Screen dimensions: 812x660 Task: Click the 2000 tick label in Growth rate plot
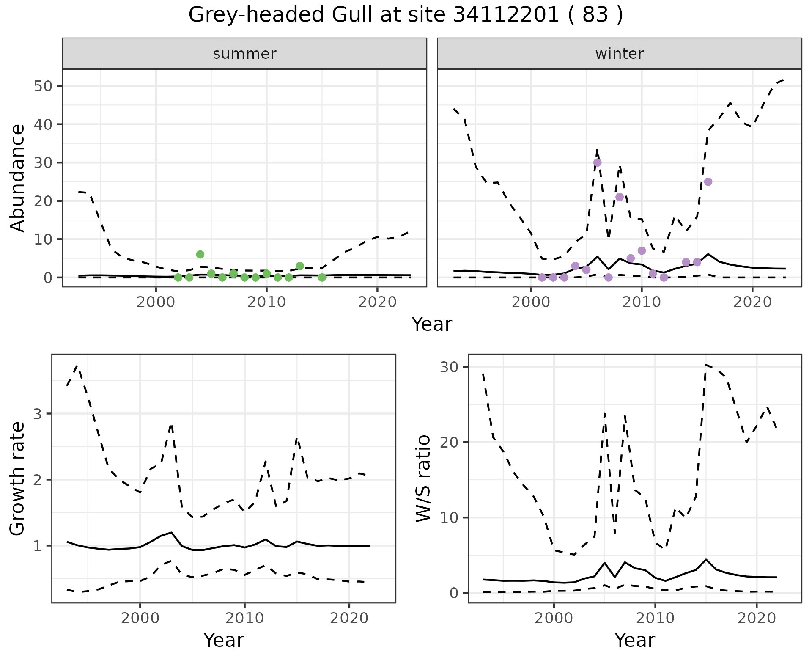click(140, 618)
